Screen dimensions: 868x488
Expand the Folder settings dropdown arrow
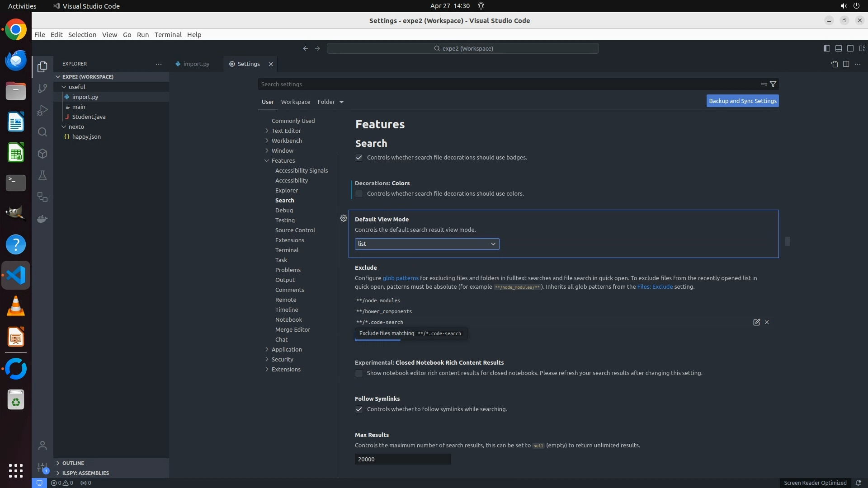[341, 102]
